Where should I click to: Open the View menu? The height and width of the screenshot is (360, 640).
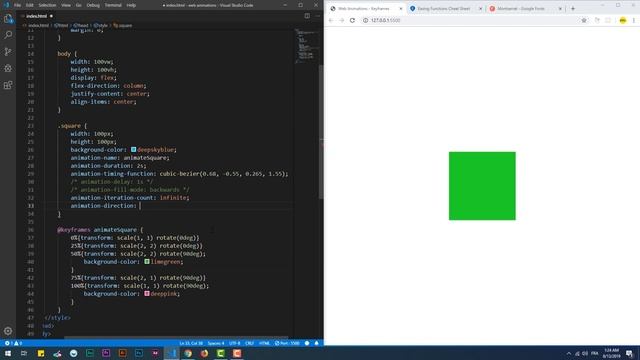(x=66, y=5)
